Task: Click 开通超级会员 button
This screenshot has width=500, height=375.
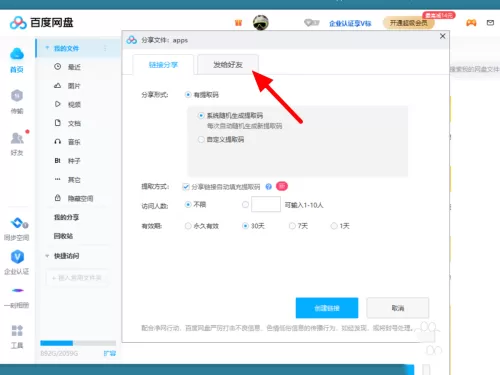Action: coord(409,23)
